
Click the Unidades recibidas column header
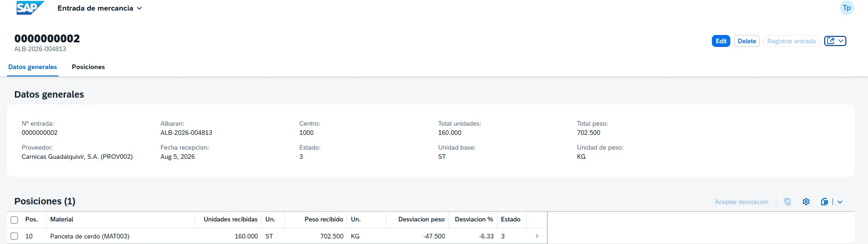pyautogui.click(x=228, y=220)
